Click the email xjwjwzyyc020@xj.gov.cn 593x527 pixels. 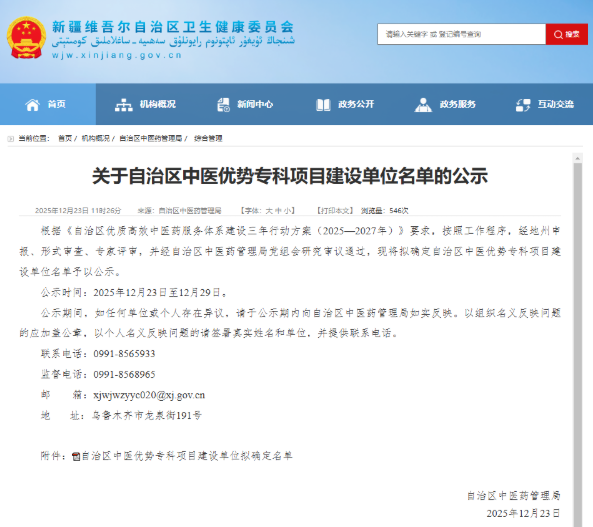[149, 395]
